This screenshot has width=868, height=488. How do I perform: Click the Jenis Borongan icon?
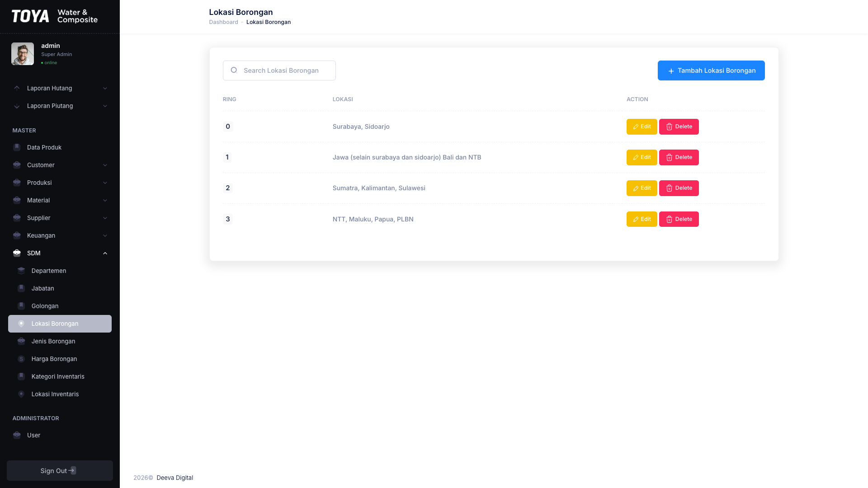click(x=21, y=341)
